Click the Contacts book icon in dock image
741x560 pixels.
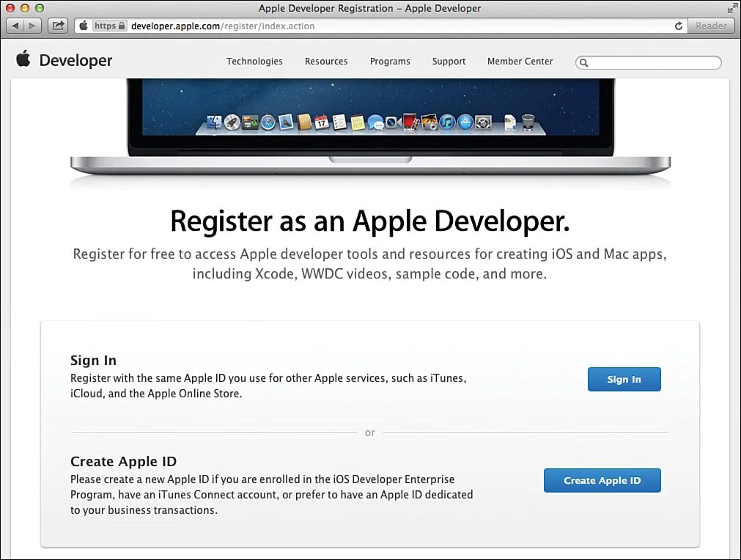304,122
